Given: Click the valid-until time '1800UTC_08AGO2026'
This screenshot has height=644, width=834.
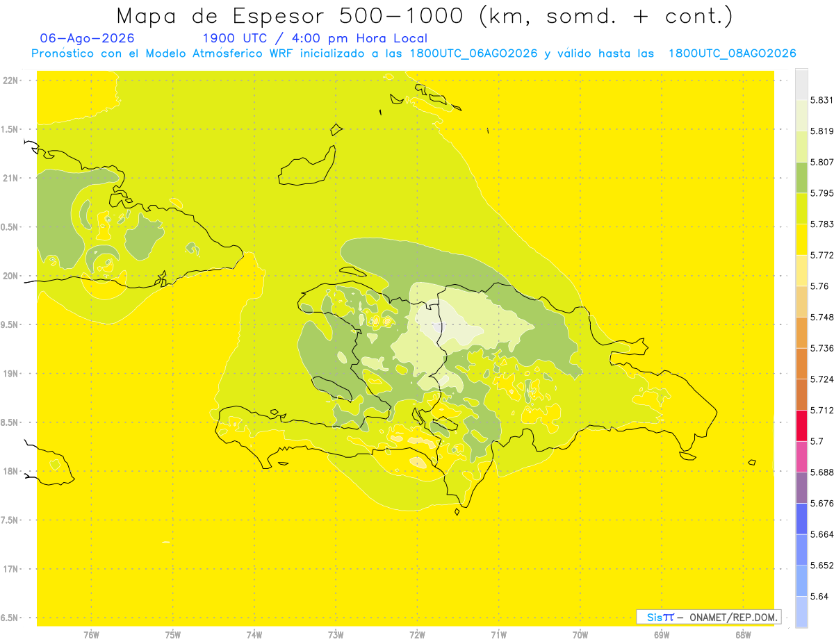Looking at the screenshot, I should click(732, 53).
